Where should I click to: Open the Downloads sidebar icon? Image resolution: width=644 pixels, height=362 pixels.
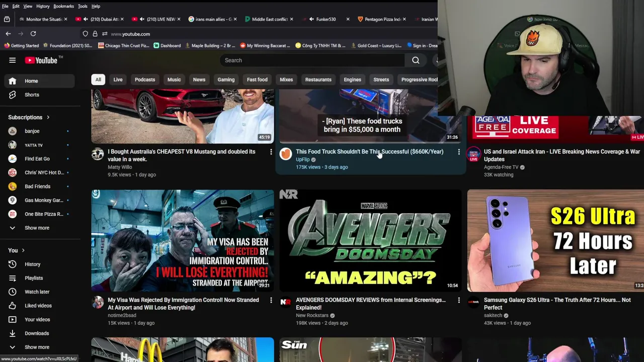pyautogui.click(x=12, y=333)
